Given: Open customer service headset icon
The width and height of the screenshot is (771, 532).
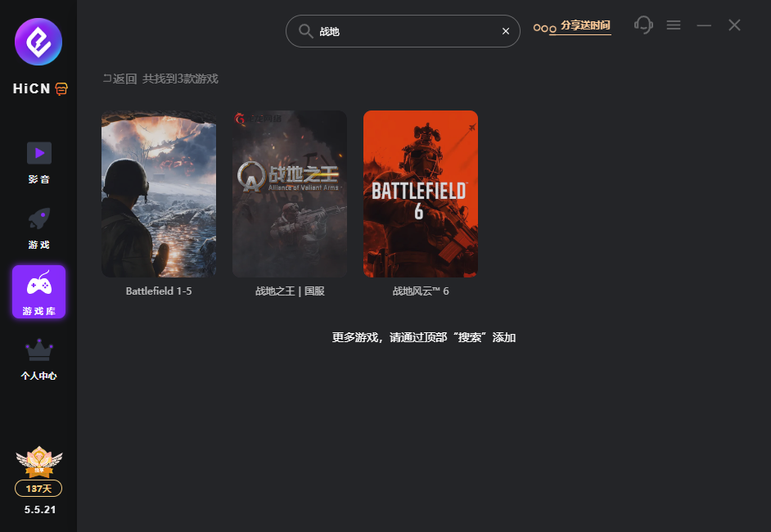Looking at the screenshot, I should (643, 25).
